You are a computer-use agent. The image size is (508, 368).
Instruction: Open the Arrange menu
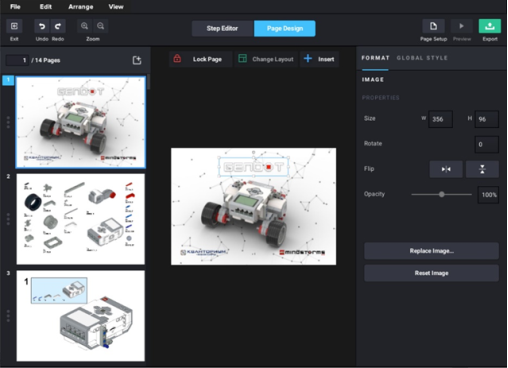[81, 7]
